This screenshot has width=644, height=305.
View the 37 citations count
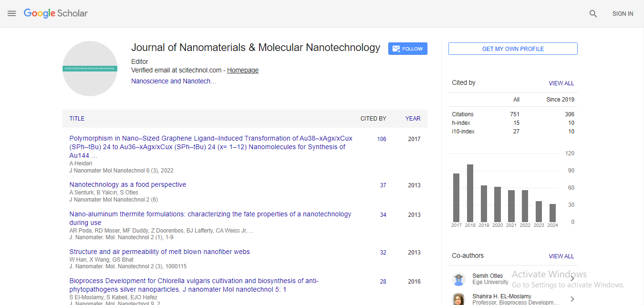point(383,185)
